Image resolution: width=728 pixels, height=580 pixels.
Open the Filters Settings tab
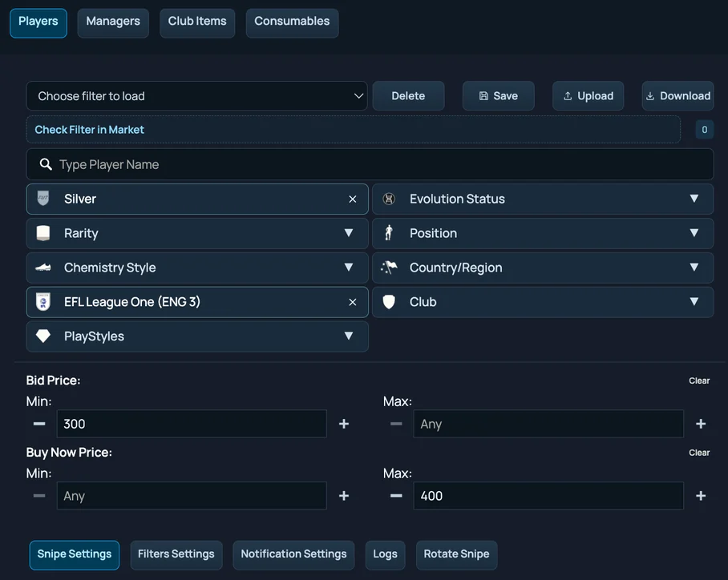point(176,555)
